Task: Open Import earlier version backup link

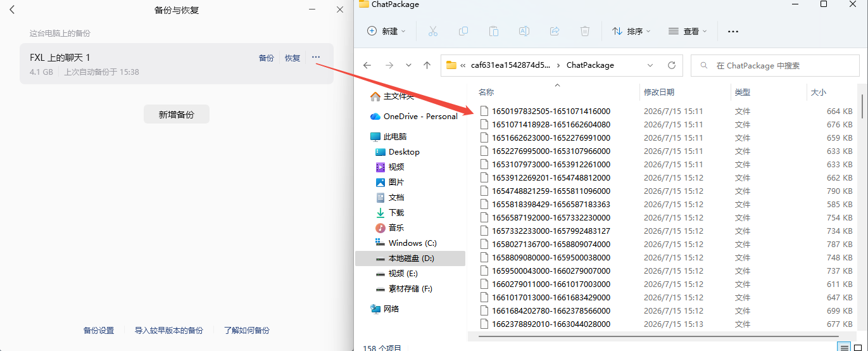Action: pos(169,331)
